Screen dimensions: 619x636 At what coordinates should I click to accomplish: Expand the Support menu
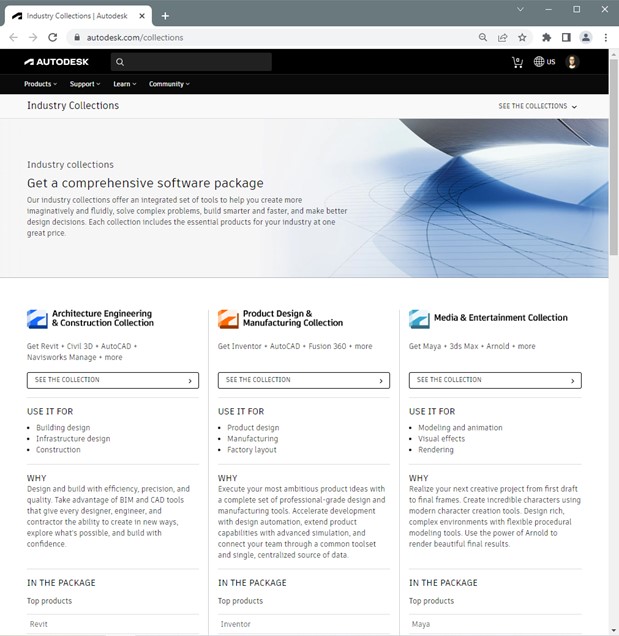[85, 84]
